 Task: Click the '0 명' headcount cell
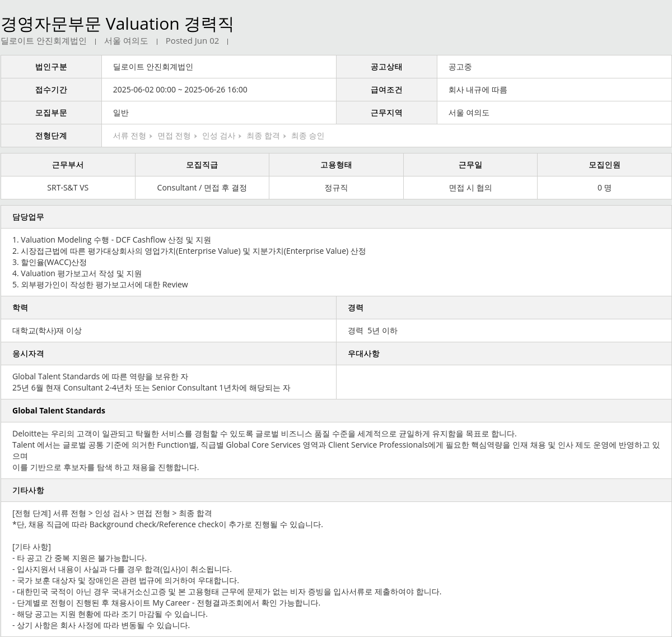[604, 188]
